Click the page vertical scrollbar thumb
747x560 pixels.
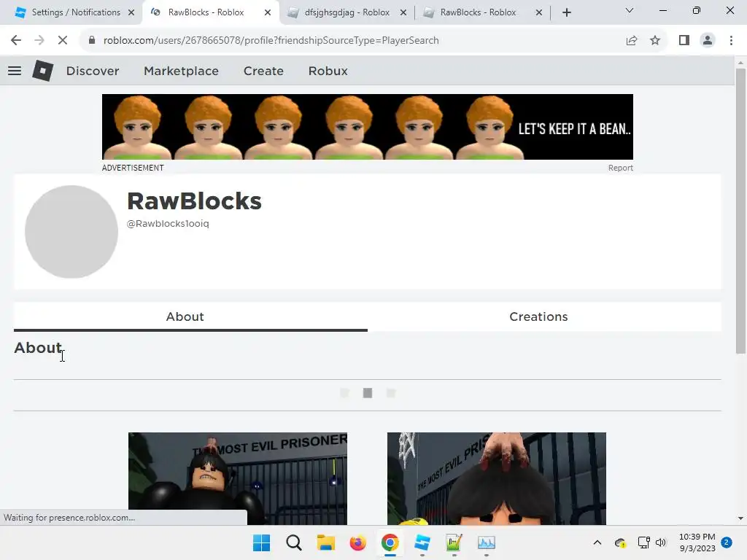pyautogui.click(x=740, y=211)
